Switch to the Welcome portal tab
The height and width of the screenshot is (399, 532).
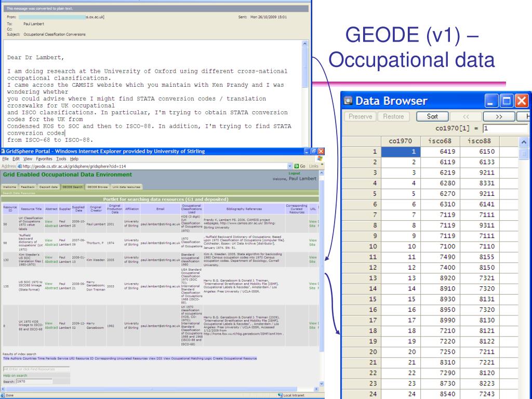click(9, 187)
